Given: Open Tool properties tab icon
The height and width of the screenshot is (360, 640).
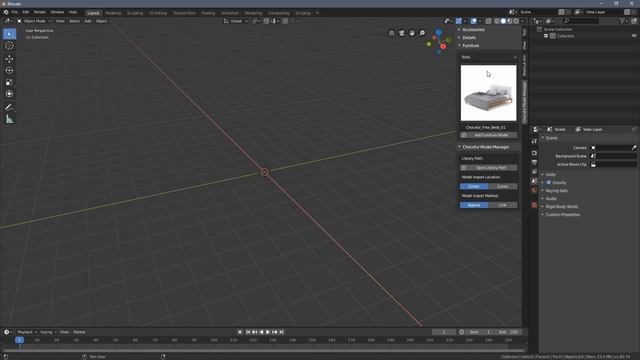Looking at the screenshot, I should pyautogui.click(x=534, y=141).
